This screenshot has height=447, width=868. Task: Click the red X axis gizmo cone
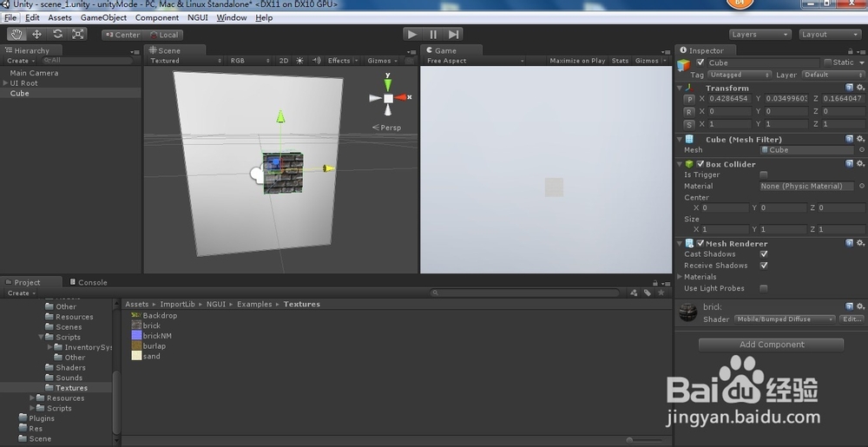click(x=400, y=97)
